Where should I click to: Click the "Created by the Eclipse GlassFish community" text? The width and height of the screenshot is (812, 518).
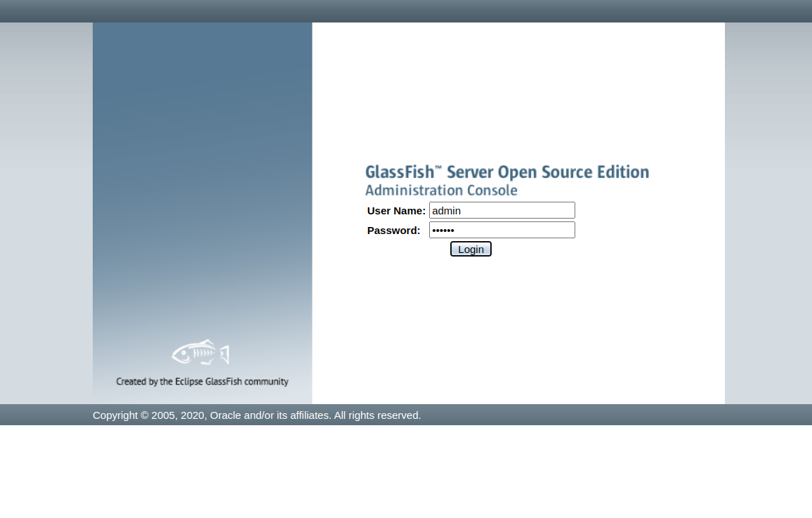coord(202,382)
